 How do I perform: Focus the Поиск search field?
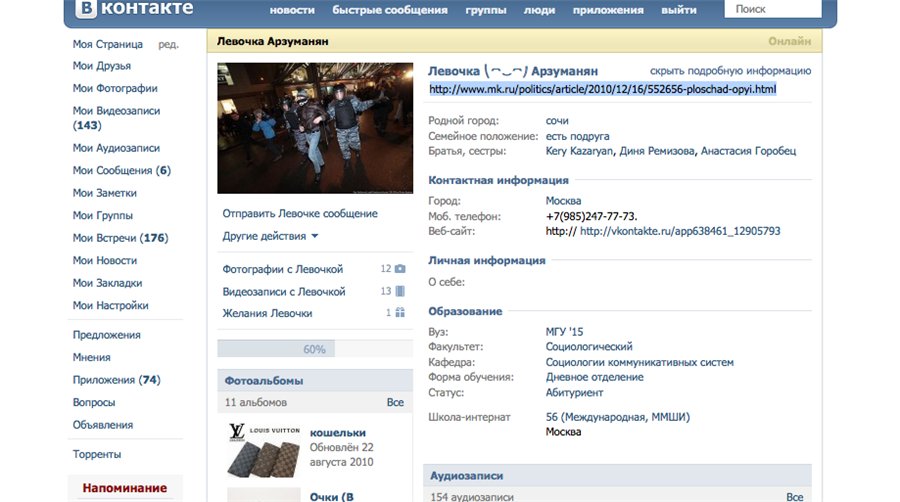773,9
